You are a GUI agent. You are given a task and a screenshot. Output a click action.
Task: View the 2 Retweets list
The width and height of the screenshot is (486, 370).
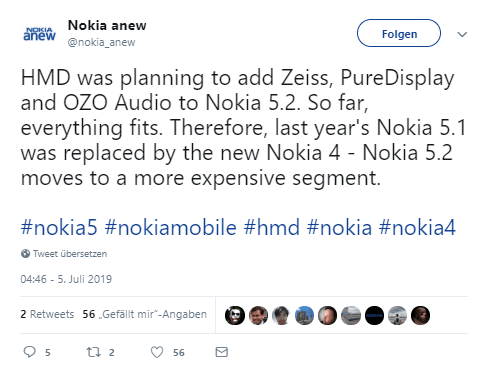pos(47,314)
